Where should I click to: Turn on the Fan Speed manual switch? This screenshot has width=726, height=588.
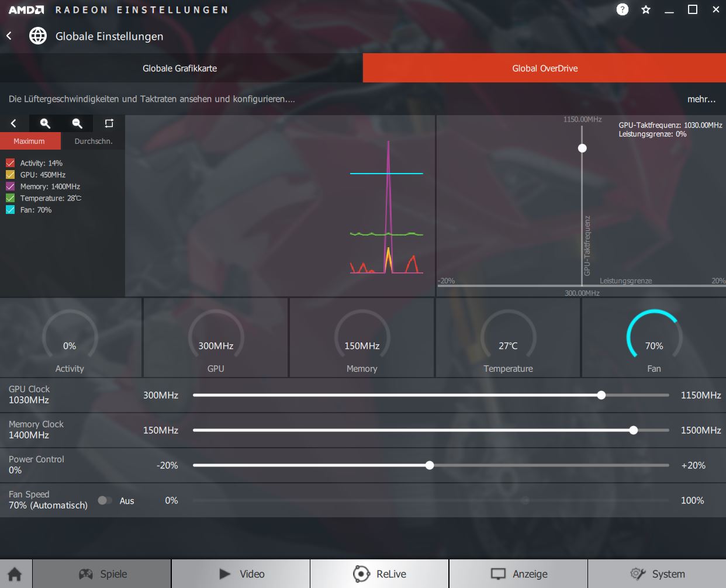click(x=105, y=500)
